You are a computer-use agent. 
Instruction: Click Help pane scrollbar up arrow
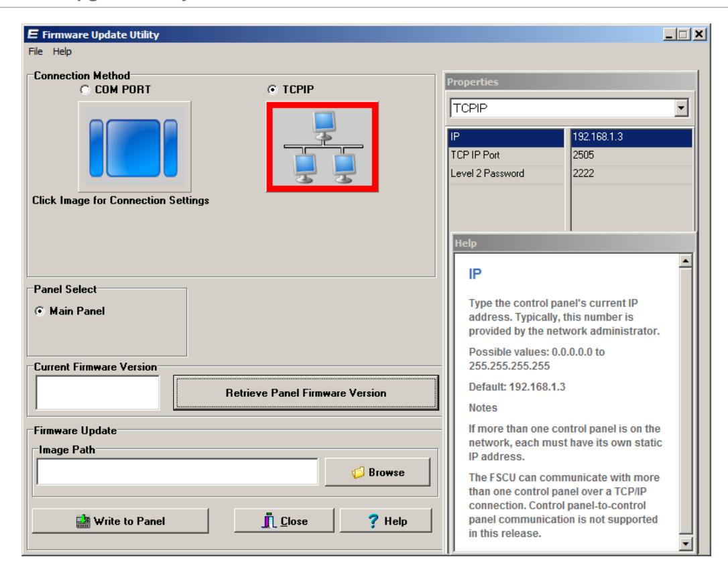pyautogui.click(x=685, y=261)
